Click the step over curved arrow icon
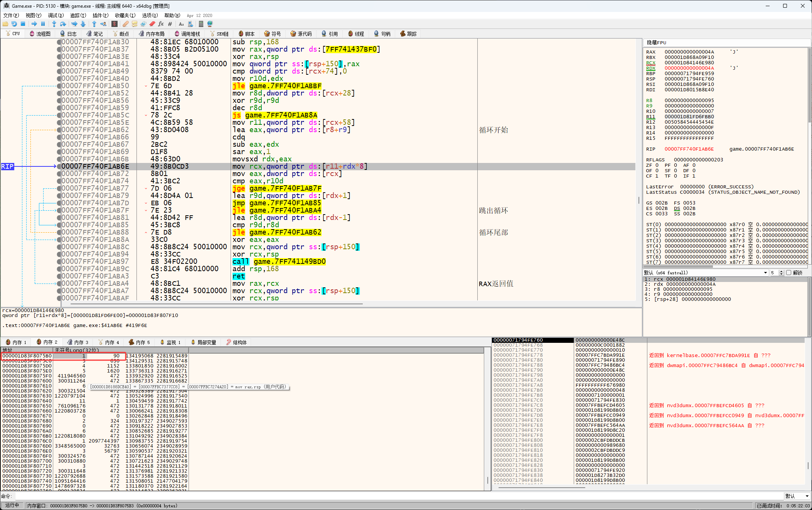This screenshot has height=510, width=812. pos(63,24)
